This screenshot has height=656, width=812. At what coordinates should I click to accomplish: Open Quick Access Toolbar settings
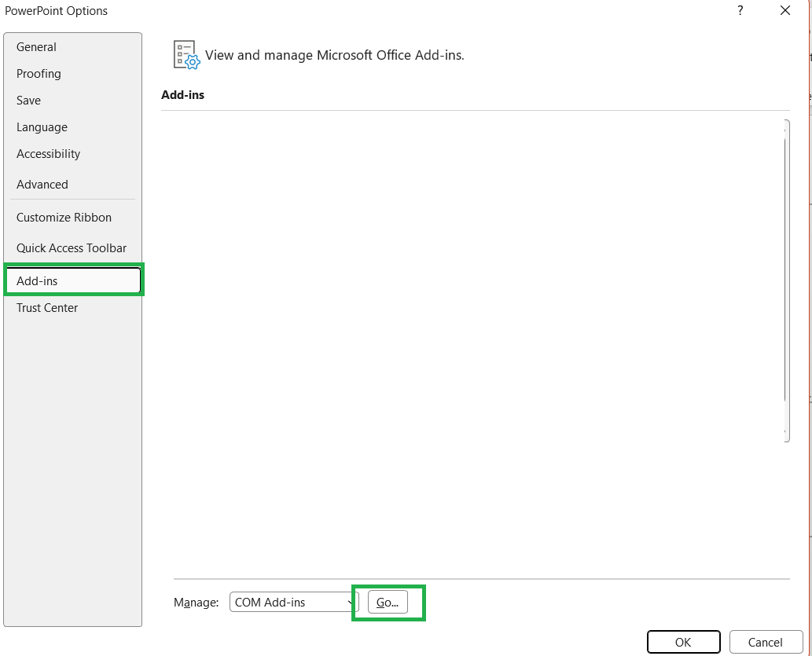click(x=72, y=248)
